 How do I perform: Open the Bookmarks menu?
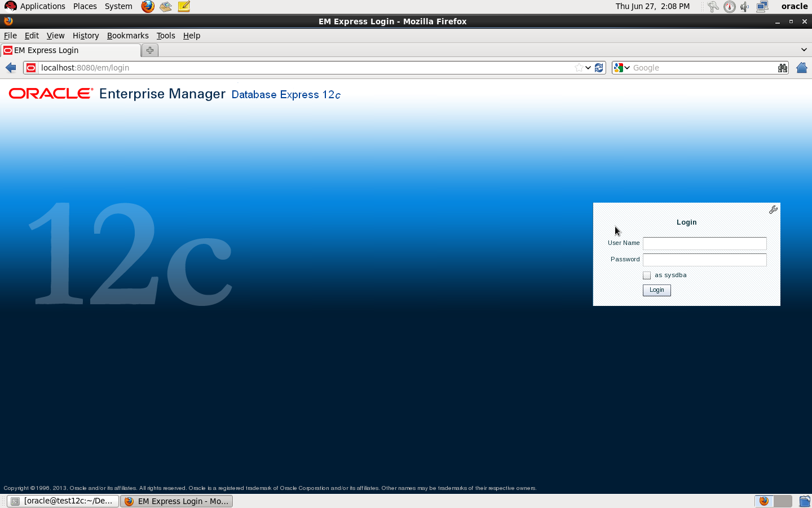point(127,36)
